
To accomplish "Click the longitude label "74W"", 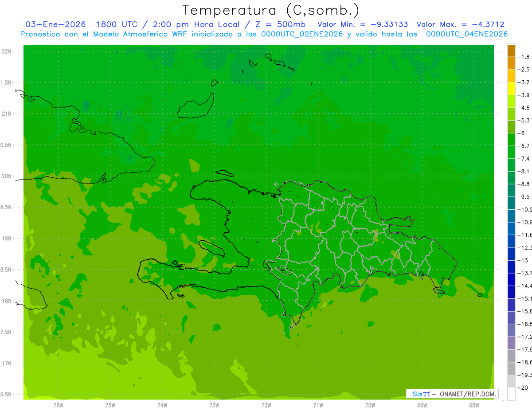I will (162, 405).
